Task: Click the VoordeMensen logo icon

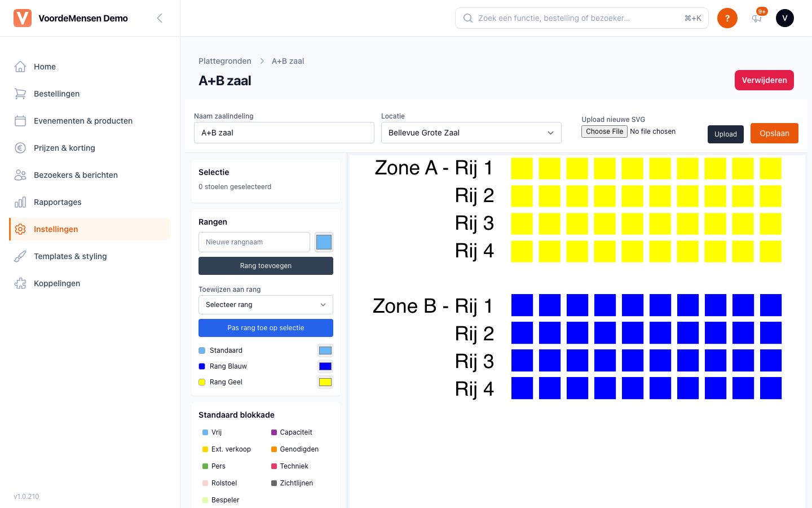Action: [x=23, y=18]
